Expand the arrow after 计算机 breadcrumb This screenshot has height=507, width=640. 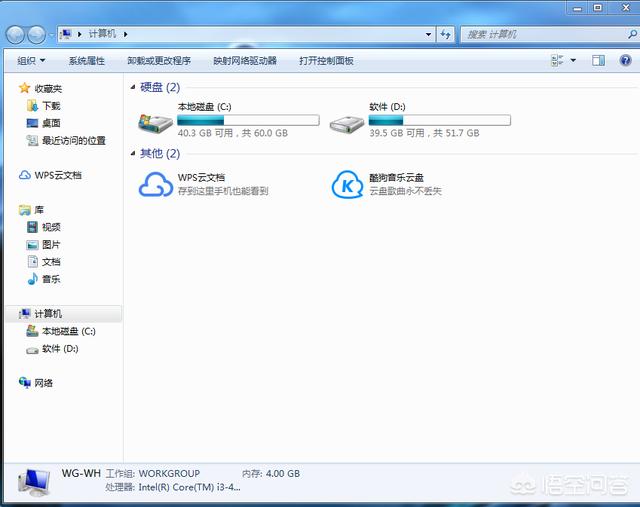[125, 34]
